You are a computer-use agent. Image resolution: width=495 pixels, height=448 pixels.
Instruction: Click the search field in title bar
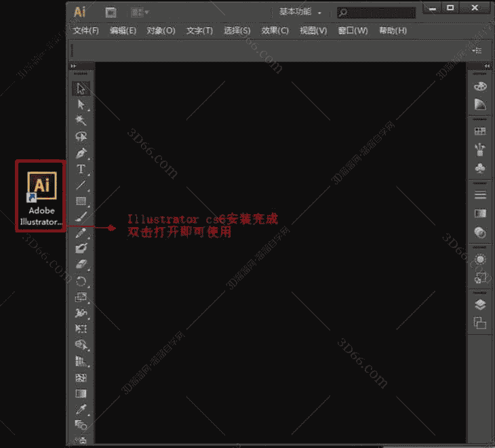click(376, 13)
